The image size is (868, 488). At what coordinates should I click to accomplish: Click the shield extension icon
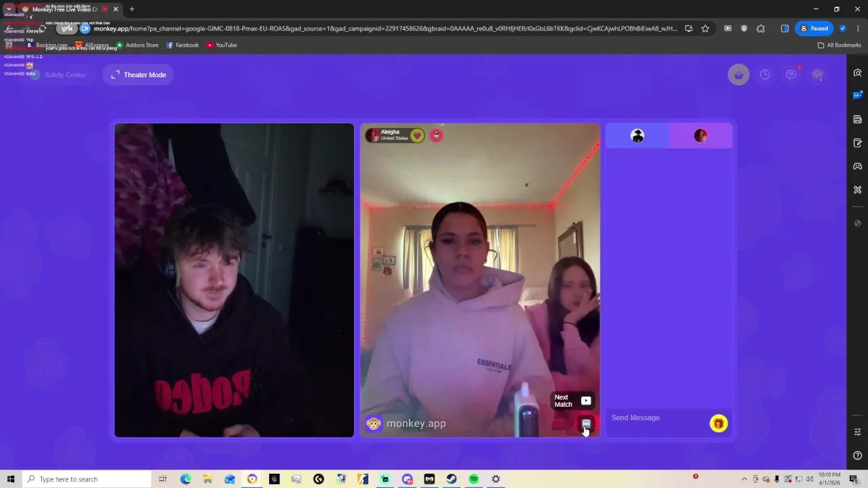(x=744, y=28)
